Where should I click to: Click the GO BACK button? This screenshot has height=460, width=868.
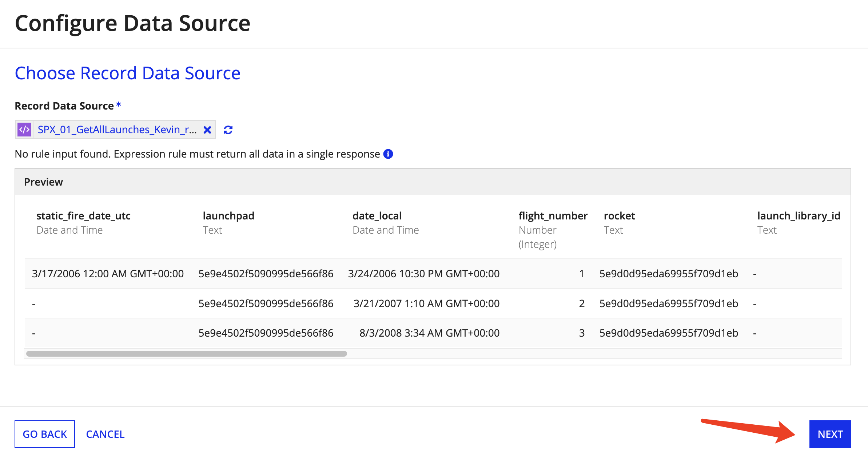tap(45, 434)
